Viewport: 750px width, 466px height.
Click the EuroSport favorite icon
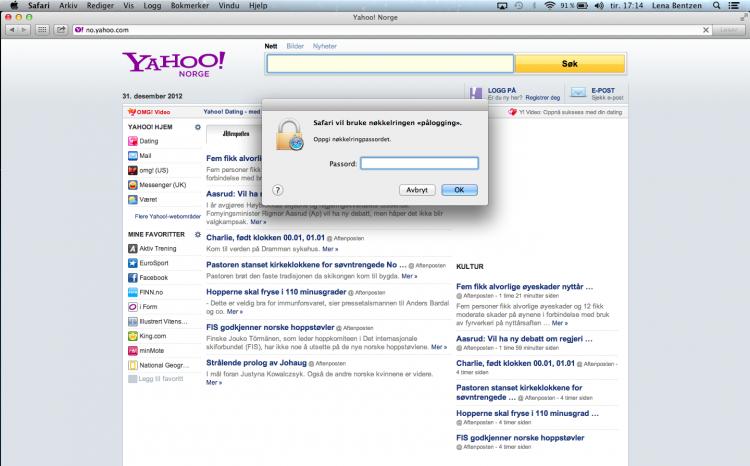132,263
